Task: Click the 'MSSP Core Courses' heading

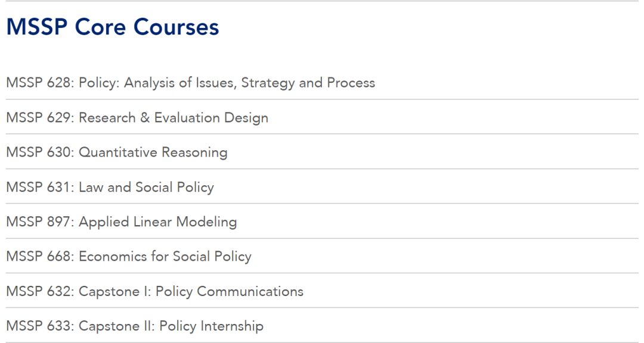Action: 113,27
